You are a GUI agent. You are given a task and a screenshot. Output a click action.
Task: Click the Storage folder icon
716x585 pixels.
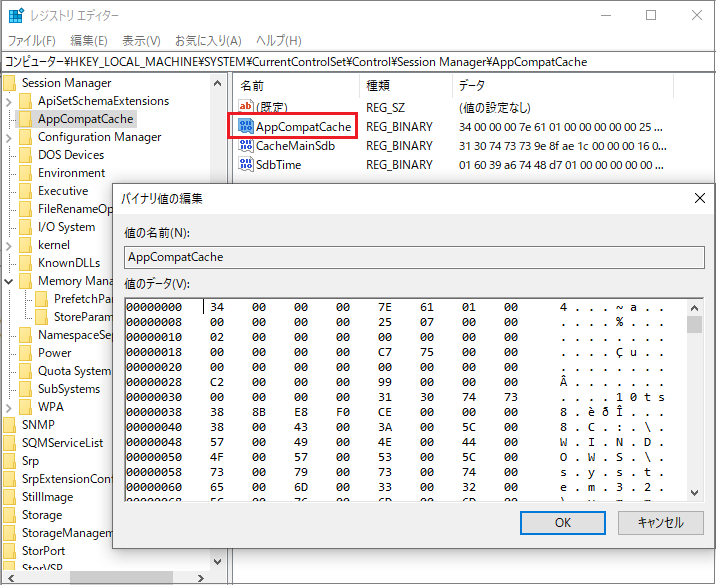tap(10, 515)
